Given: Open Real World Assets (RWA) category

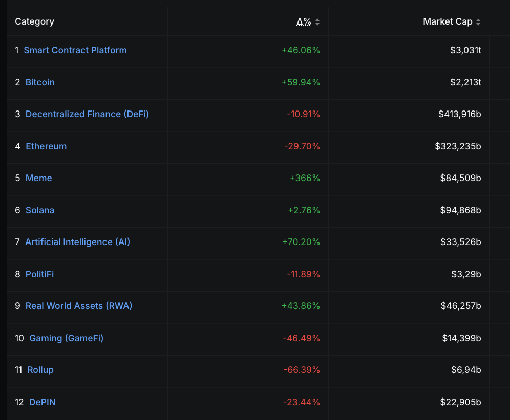Looking at the screenshot, I should (x=79, y=306).
